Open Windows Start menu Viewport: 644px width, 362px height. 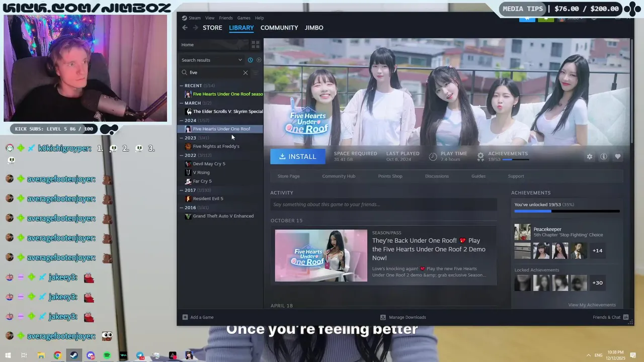8,355
